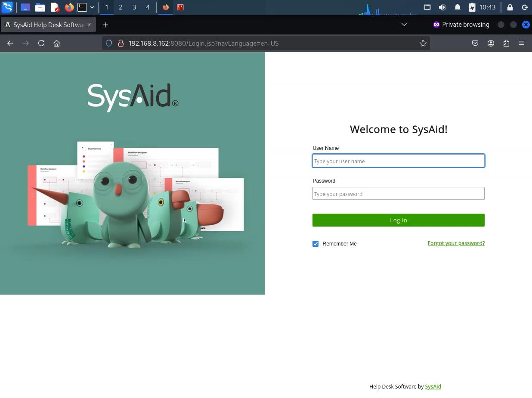
Task: Close the Firefox window
Action: [526, 25]
